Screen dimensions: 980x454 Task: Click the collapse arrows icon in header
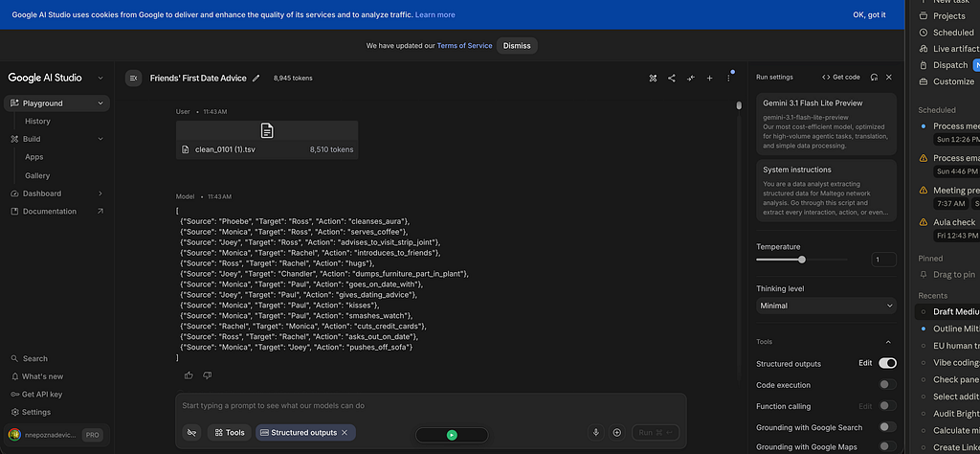point(691,79)
